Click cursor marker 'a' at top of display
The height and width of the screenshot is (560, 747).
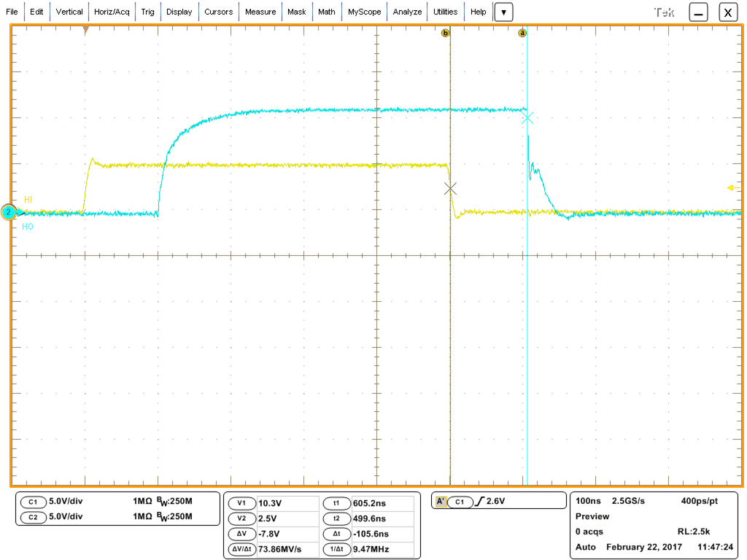point(522,31)
